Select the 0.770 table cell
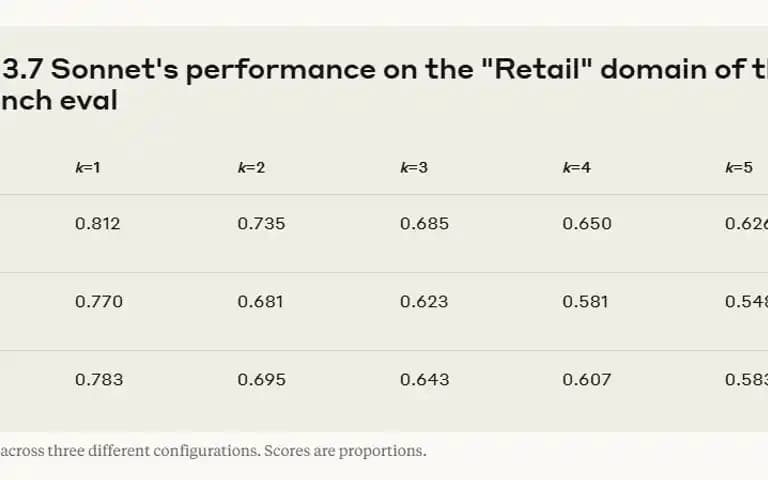Screen dimensions: 768x480 (99, 302)
